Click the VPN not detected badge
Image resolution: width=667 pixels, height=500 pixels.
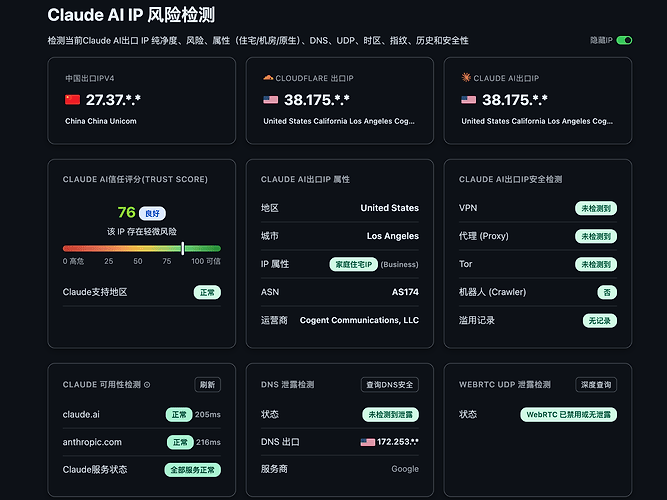pyautogui.click(x=596, y=208)
